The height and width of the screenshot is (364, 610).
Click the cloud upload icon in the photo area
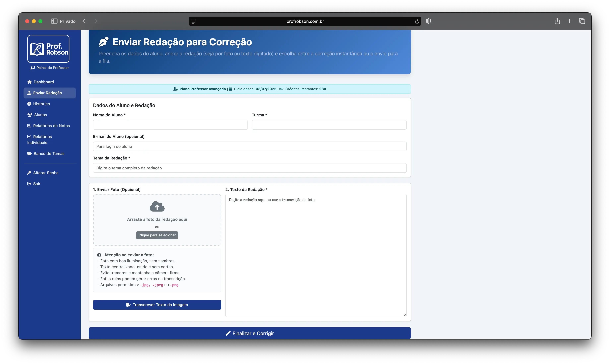157,206
